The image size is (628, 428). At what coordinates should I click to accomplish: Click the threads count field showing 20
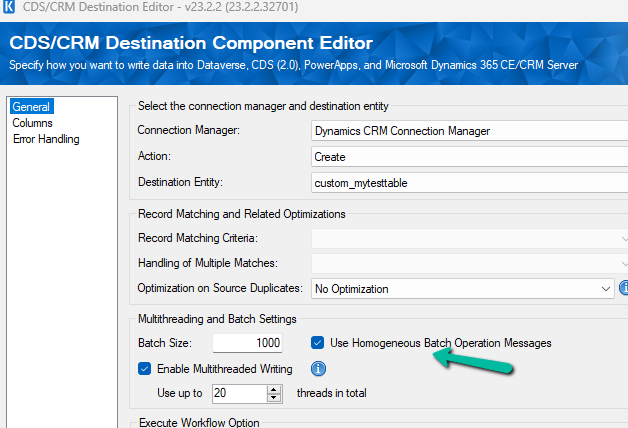[240, 393]
